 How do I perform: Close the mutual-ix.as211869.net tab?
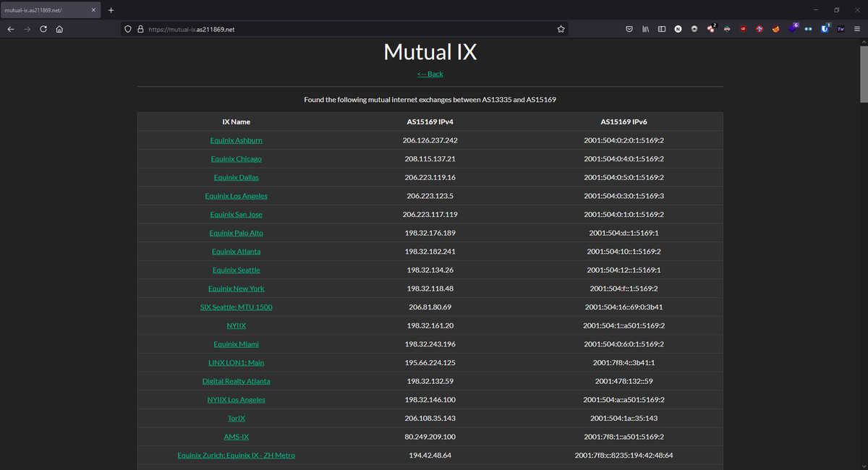point(93,10)
